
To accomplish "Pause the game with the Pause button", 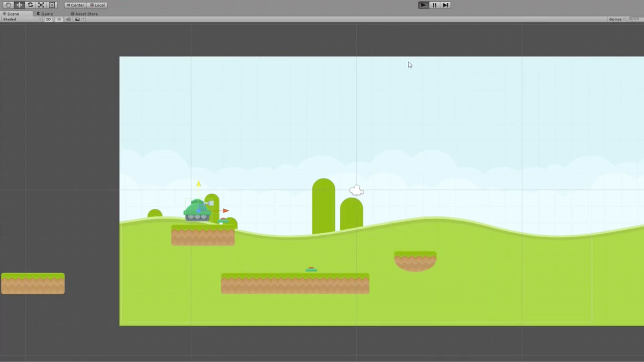I will click(x=434, y=5).
